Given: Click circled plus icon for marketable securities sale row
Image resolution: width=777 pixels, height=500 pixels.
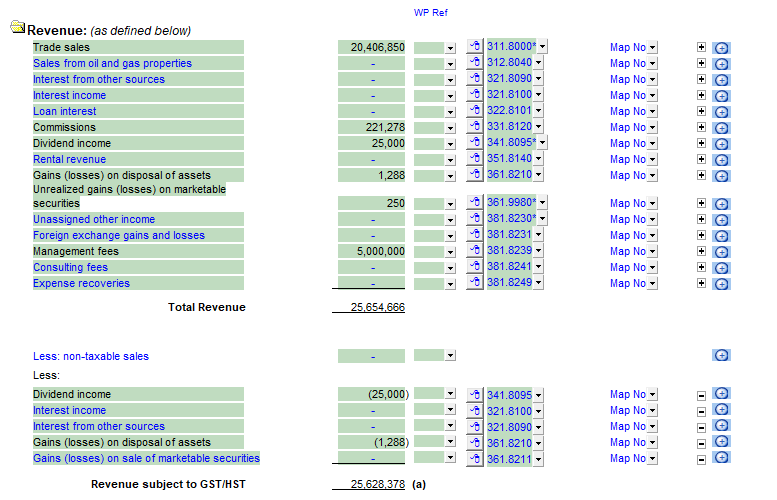Looking at the screenshot, I should (722, 457).
